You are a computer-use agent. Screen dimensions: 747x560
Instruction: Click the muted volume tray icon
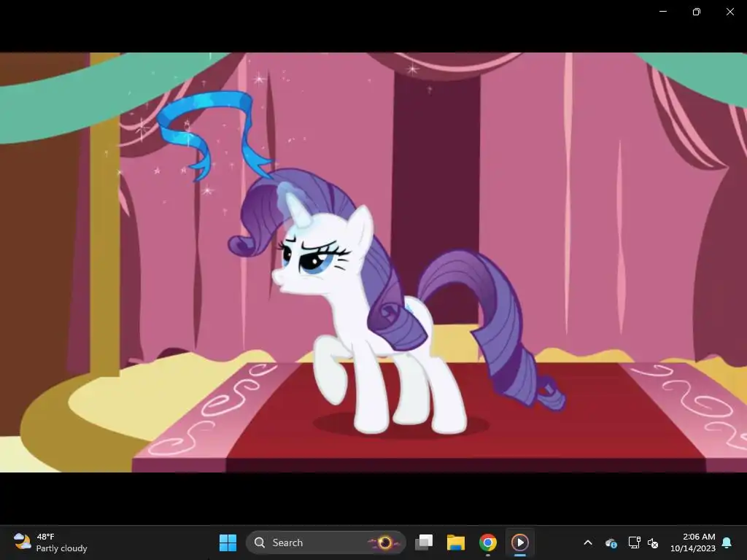[x=653, y=542]
